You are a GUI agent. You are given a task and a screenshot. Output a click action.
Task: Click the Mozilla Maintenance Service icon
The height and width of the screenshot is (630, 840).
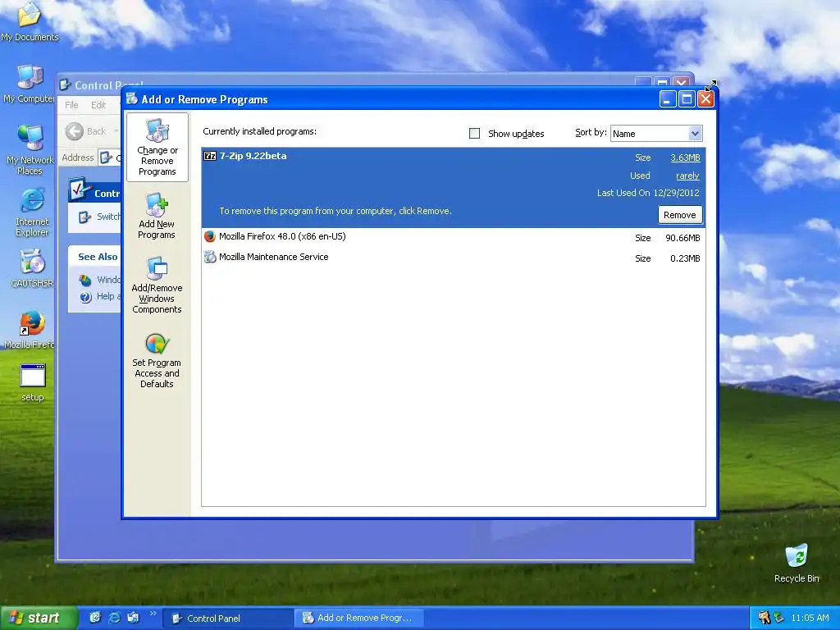tap(210, 257)
